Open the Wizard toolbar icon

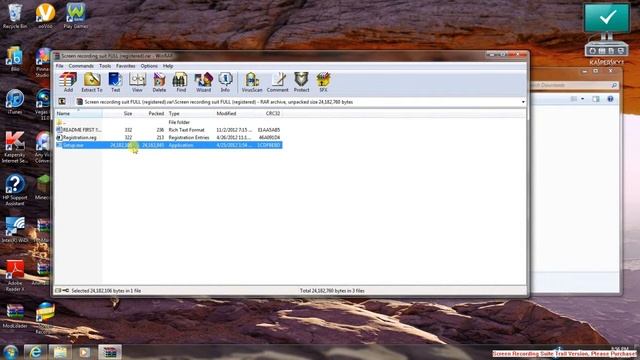[x=203, y=82]
